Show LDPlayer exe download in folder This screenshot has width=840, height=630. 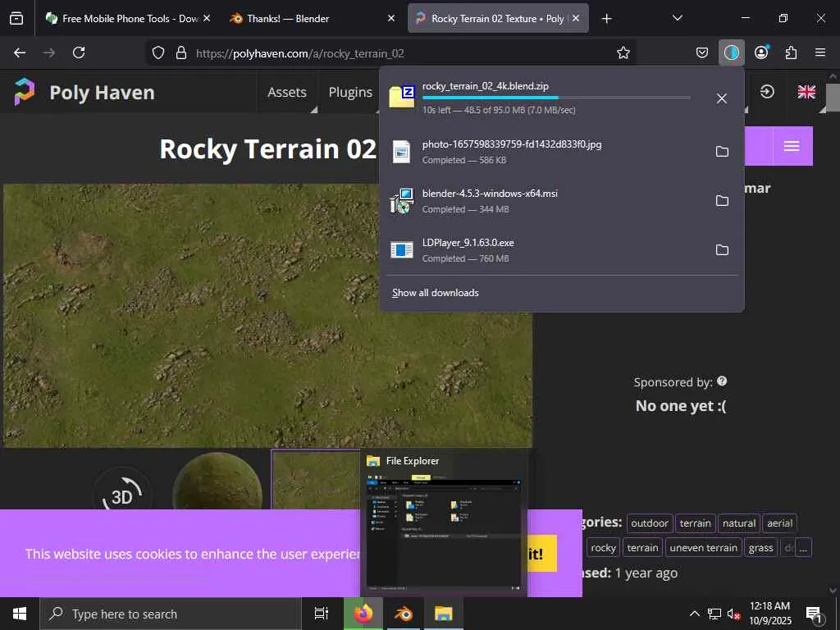[722, 250]
